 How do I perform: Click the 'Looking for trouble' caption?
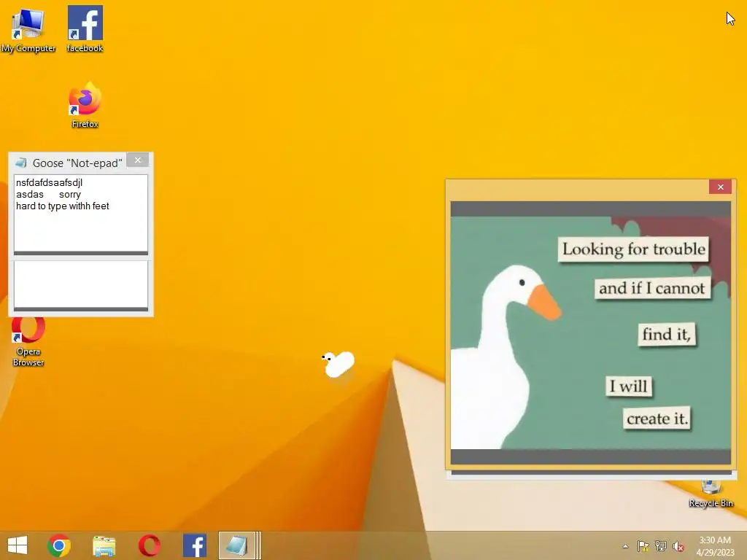coord(633,249)
